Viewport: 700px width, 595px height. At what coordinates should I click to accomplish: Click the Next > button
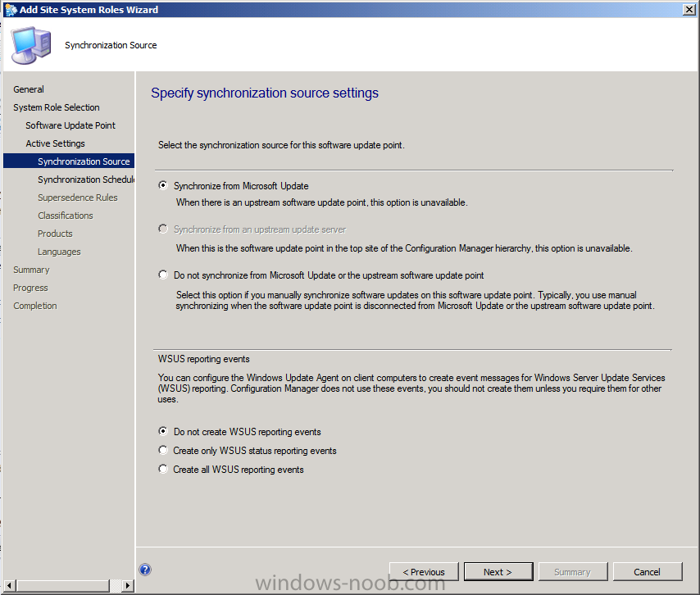pyautogui.click(x=498, y=572)
